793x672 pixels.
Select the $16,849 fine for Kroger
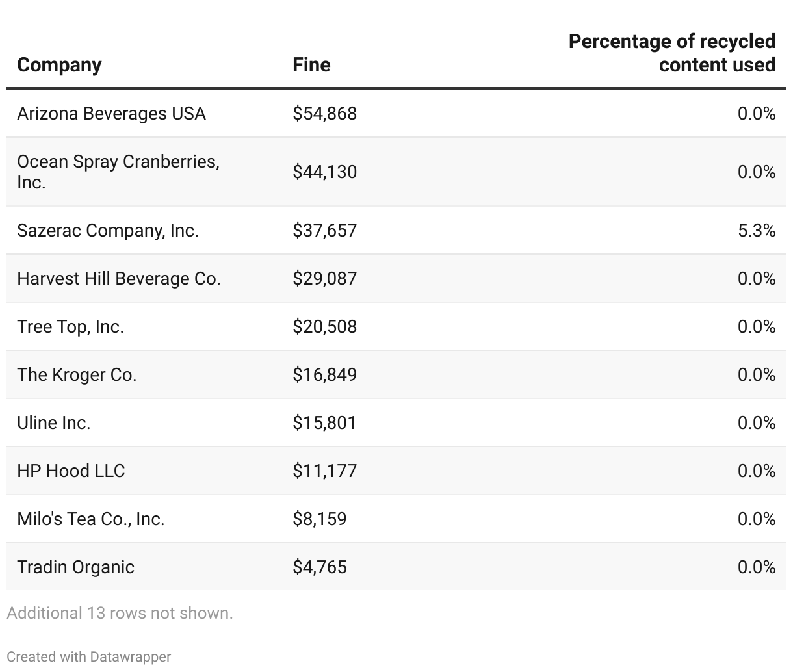(324, 375)
